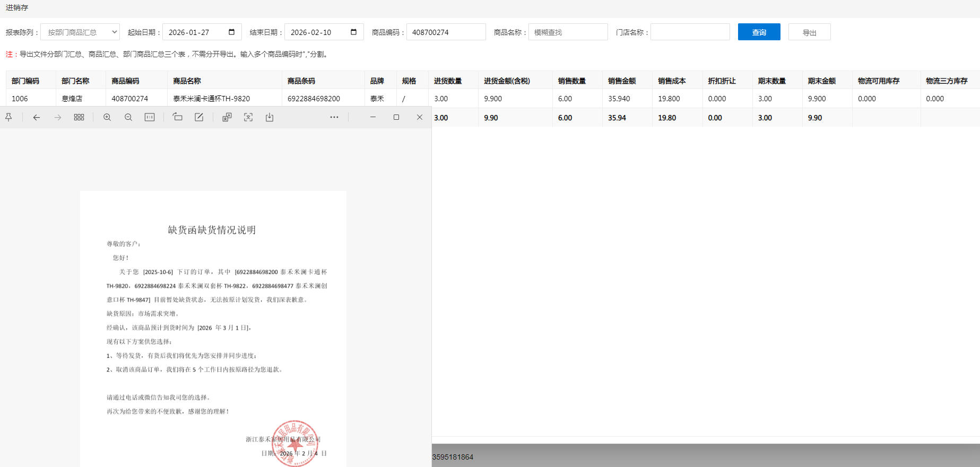The image size is (980, 467).
Task: Click the 导出 export button
Action: tap(809, 32)
